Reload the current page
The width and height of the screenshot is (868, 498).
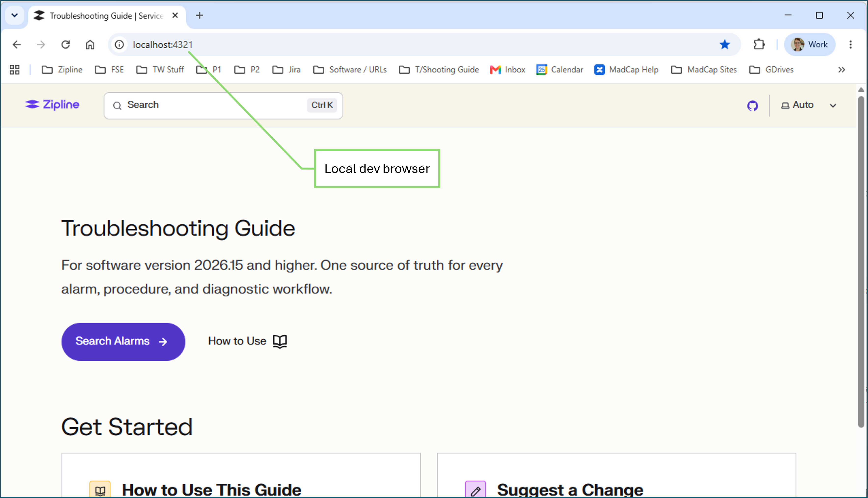click(66, 44)
